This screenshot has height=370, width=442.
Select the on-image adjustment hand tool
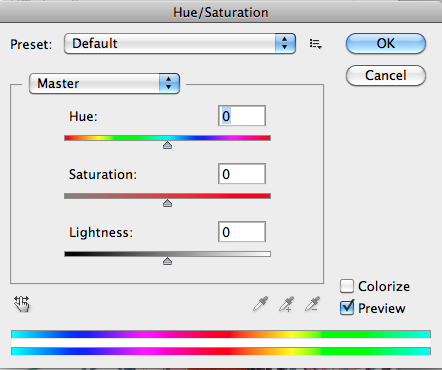click(x=22, y=304)
